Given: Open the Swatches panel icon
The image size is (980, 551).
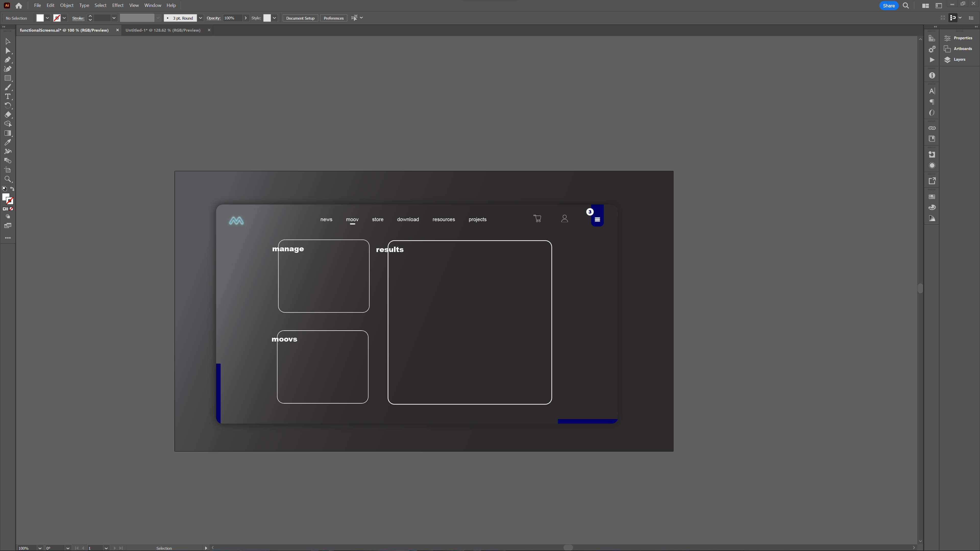Looking at the screenshot, I should (x=932, y=197).
